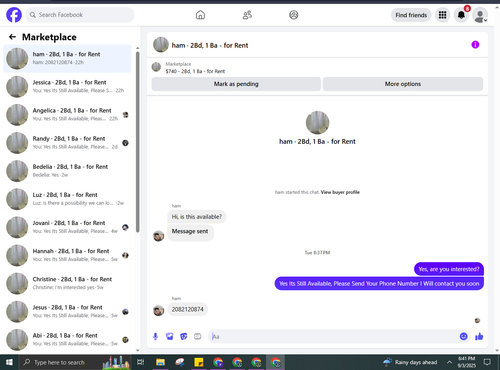
Task: Open the sticker picker icon
Action: pyautogui.click(x=184, y=337)
